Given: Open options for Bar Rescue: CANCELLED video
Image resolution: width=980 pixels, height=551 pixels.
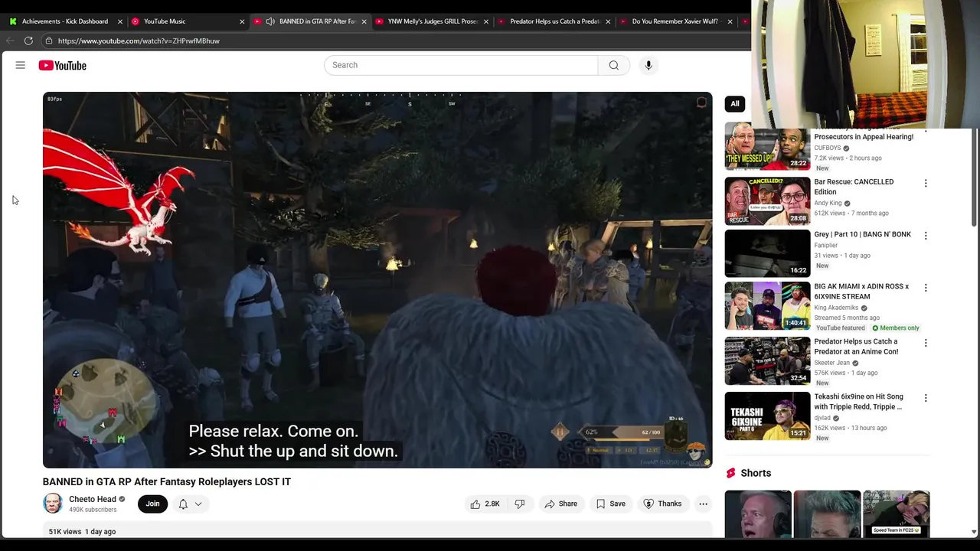Looking at the screenshot, I should 926,183.
